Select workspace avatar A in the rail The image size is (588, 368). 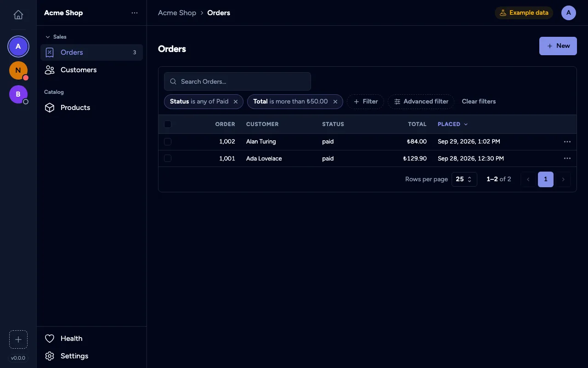click(x=18, y=46)
